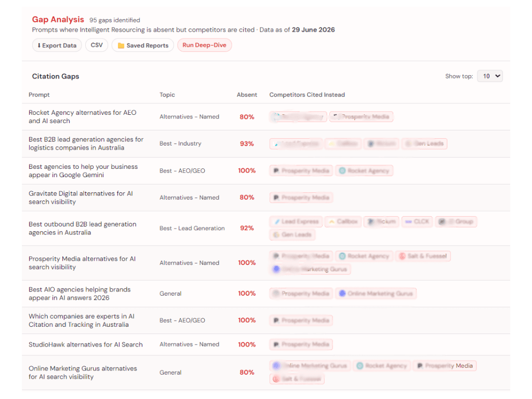
Task: Click Best - Industry topic cell
Action: click(x=180, y=143)
